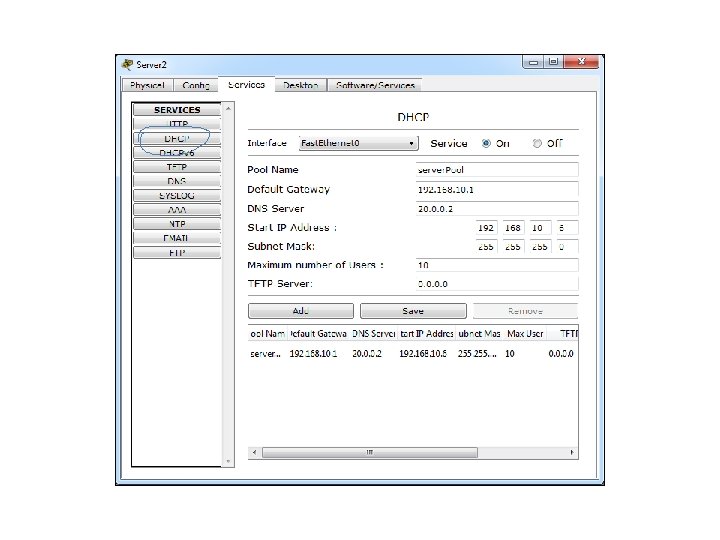Open DHCPv6 service settings
Image resolution: width=720 pixels, height=540 pixels.
tap(177, 152)
